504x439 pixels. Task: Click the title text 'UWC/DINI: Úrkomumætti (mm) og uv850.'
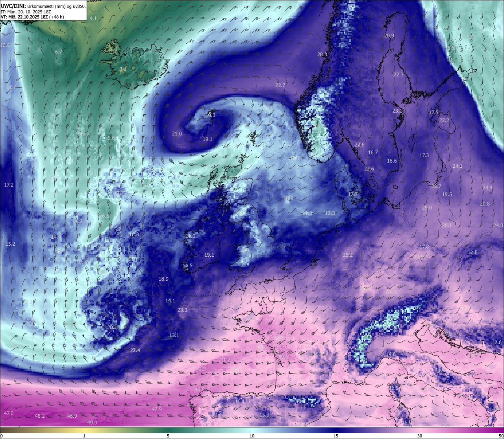point(43,6)
